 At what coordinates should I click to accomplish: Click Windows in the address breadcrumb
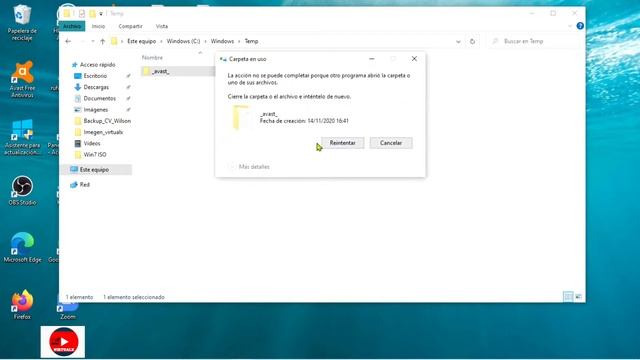tap(222, 41)
